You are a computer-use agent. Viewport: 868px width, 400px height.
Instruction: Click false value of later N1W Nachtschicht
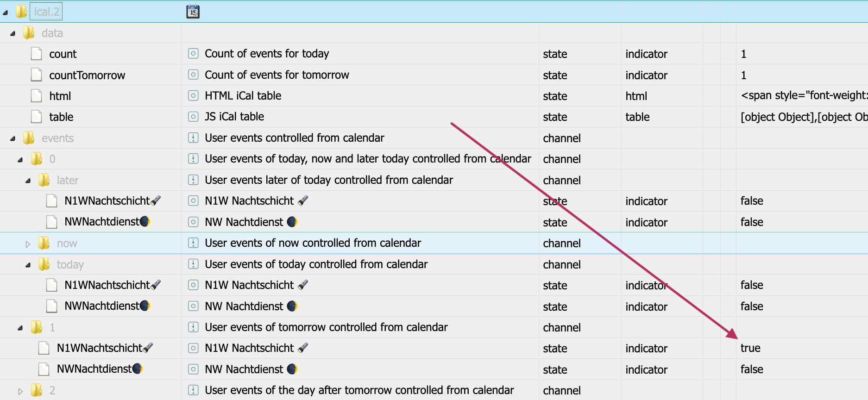point(752,201)
